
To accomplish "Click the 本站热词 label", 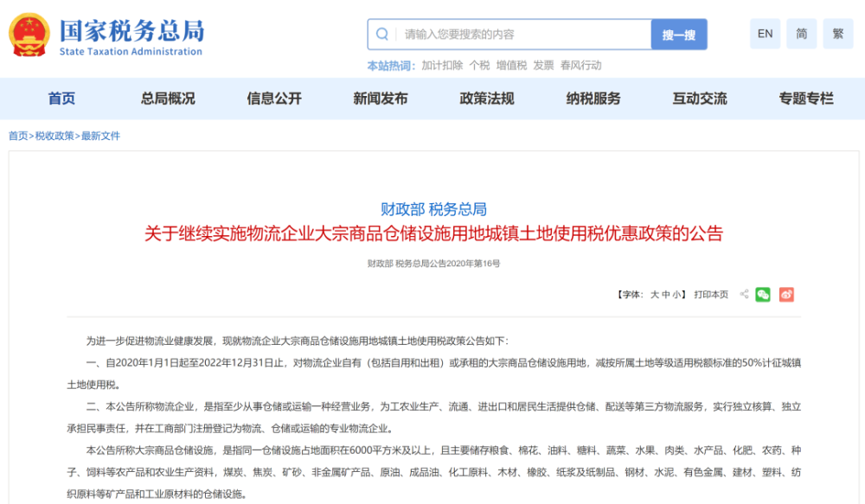I will click(x=391, y=66).
